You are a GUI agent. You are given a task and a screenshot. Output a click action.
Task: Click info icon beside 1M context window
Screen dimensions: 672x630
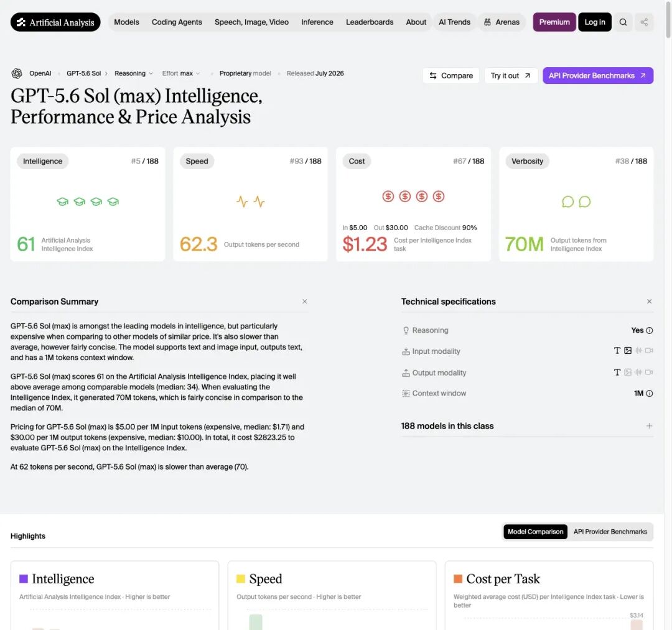pos(649,394)
